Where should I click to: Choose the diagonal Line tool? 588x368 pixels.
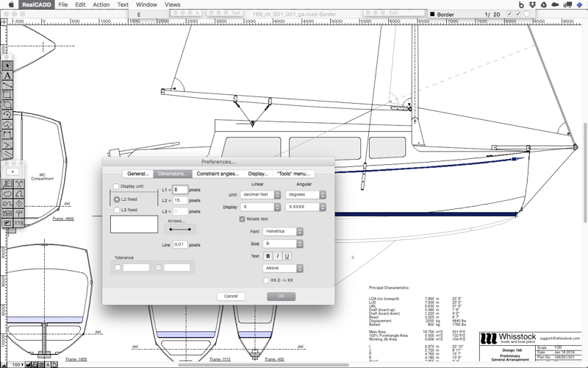pos(7,85)
